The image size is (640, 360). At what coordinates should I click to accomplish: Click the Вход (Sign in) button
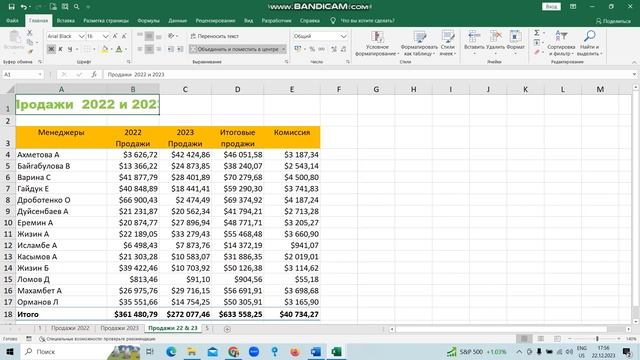click(x=551, y=7)
